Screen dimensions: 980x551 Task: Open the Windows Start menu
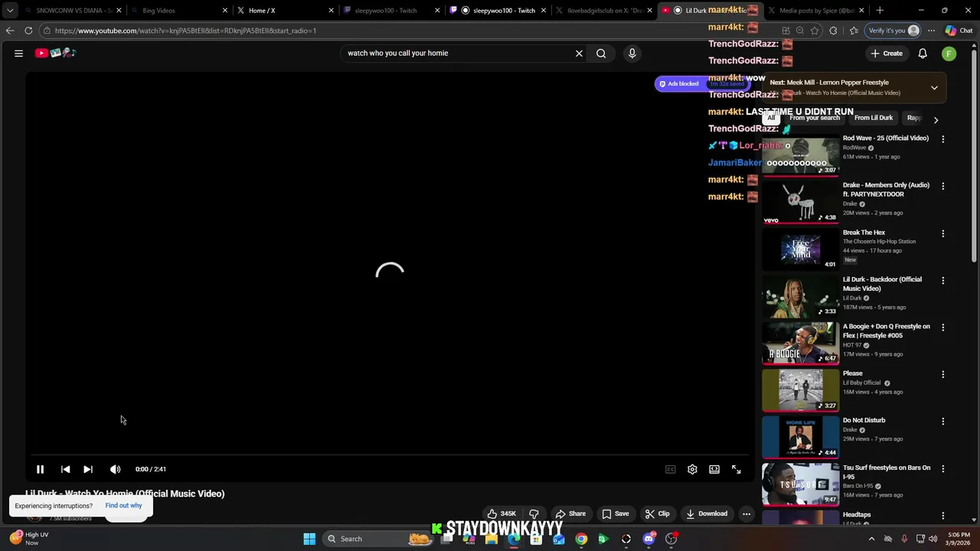click(309, 539)
